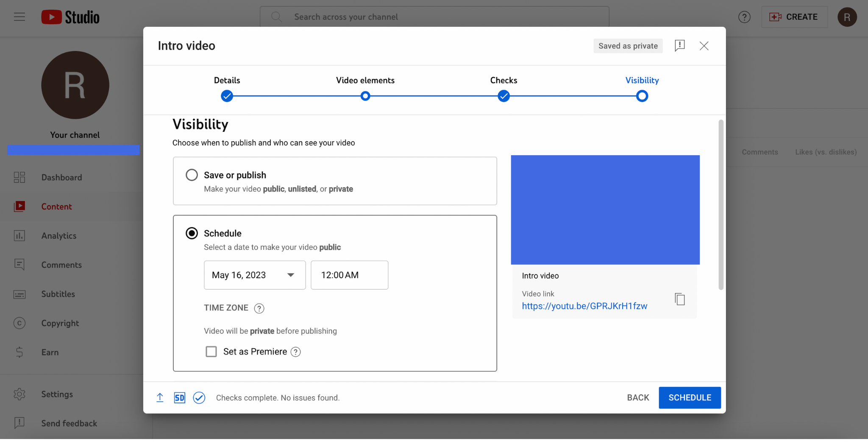Screen dimensions: 868x442
Task: Select the Save or publish radio button
Action: (x=192, y=175)
